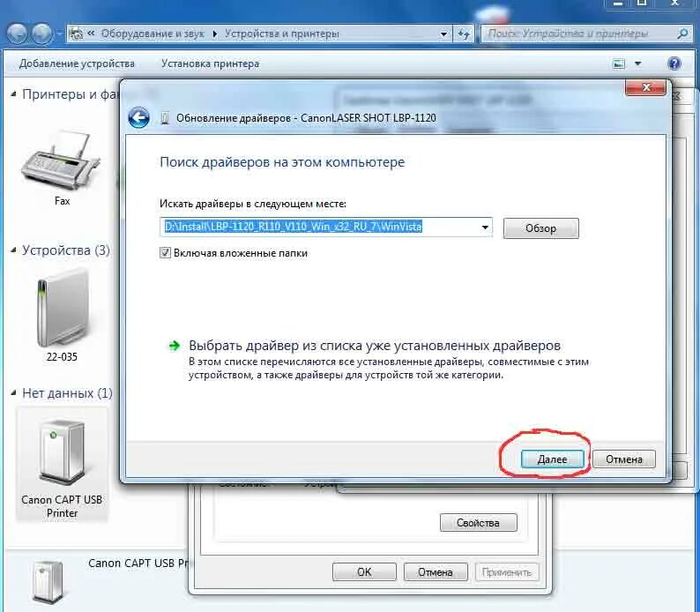Click the control panel icon in address bar
700x612 pixels.
tap(77, 34)
